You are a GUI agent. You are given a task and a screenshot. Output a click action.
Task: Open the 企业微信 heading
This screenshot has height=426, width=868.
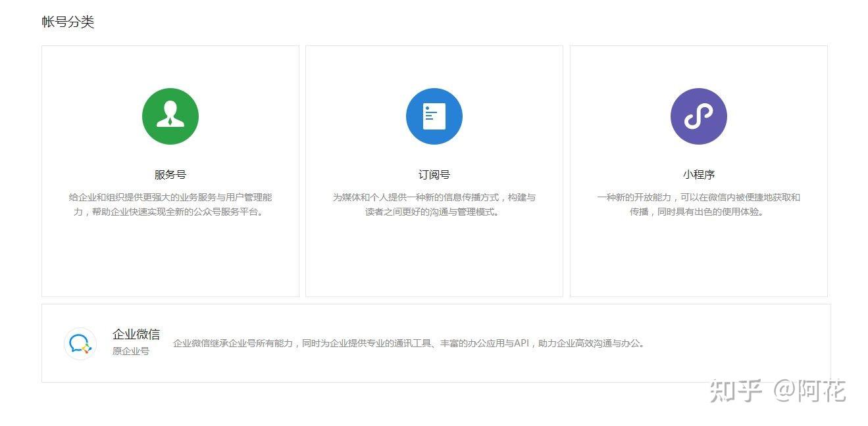point(136,334)
